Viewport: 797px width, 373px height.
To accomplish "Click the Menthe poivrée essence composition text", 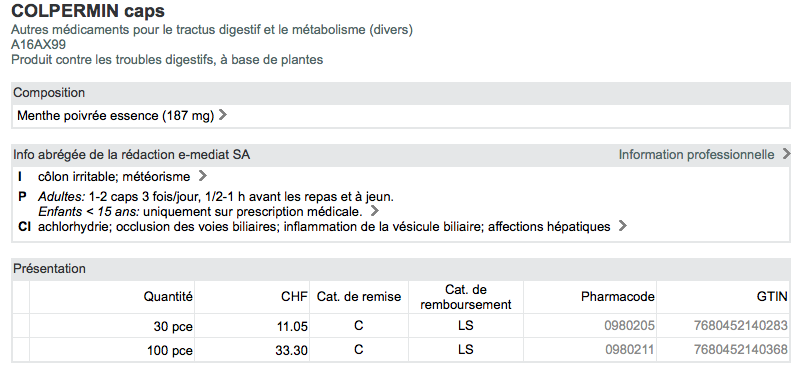I will click(x=115, y=116).
